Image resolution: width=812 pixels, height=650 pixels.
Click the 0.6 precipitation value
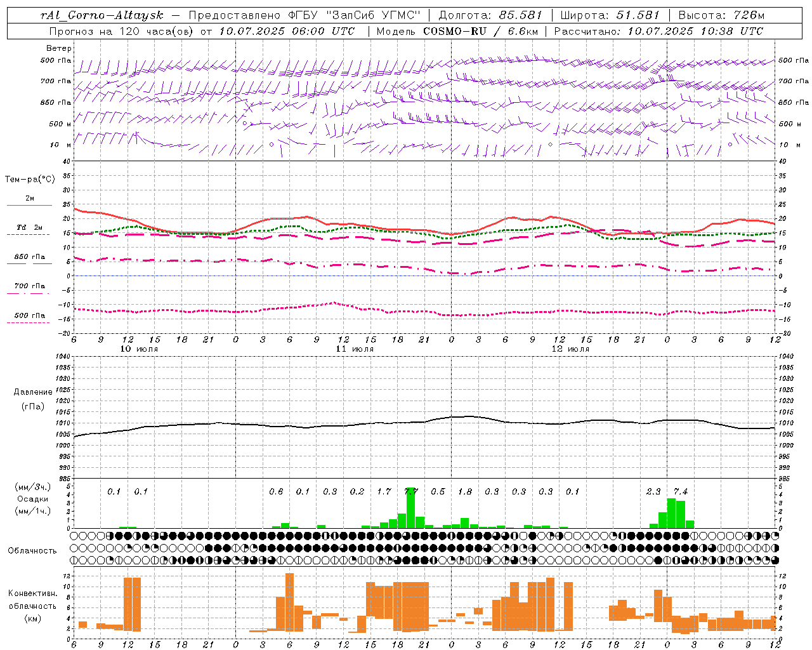point(276,491)
